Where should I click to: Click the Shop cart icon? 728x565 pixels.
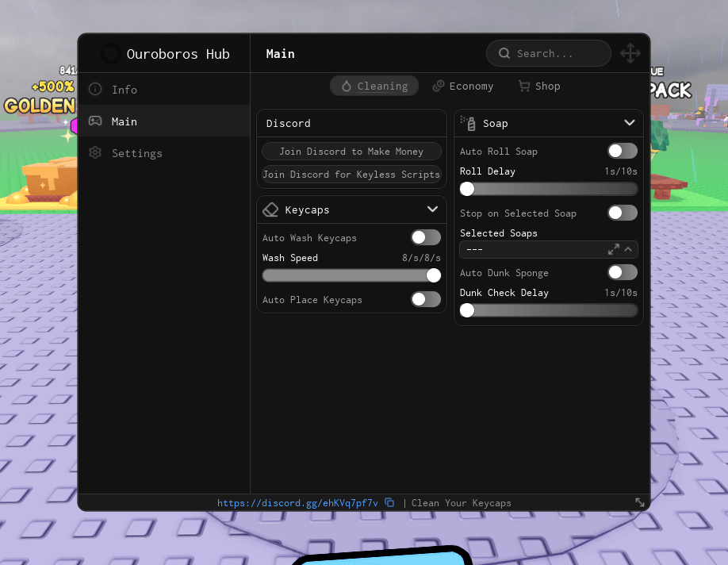tap(524, 86)
